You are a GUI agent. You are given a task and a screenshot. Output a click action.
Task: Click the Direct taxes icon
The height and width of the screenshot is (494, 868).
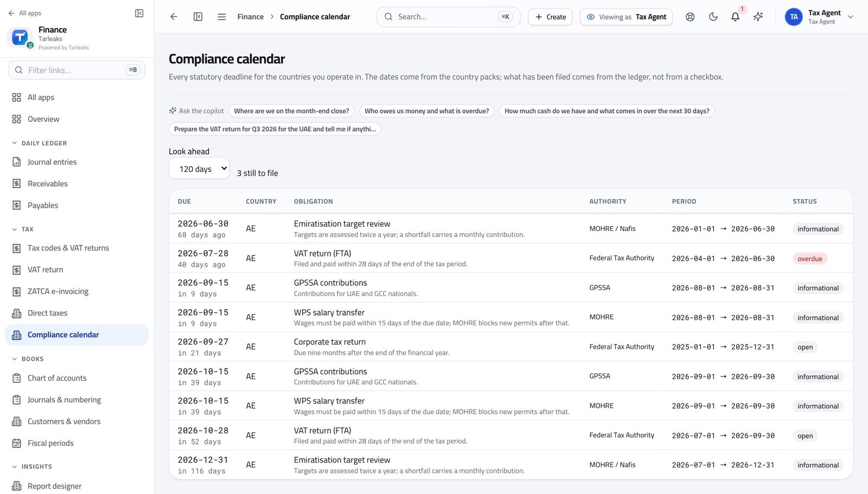coord(17,313)
